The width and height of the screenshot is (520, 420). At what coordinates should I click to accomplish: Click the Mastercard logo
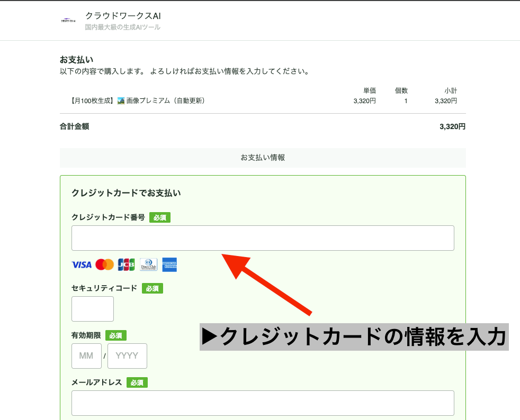pyautogui.click(x=104, y=264)
